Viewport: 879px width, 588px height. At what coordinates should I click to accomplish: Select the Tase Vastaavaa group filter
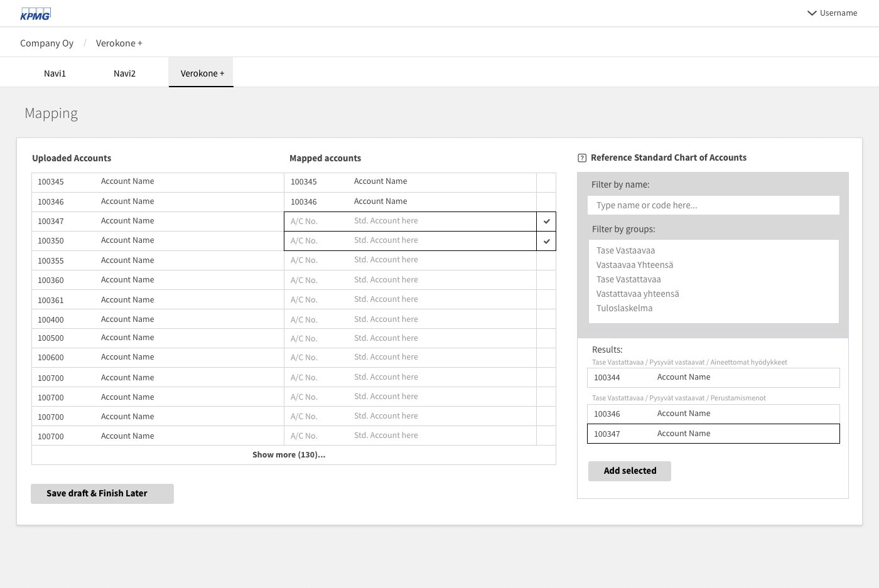625,250
